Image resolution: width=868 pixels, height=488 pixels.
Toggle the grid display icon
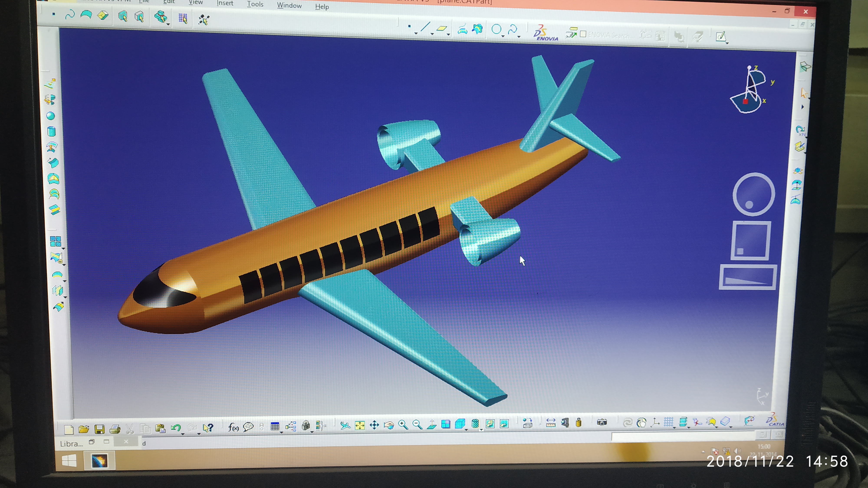pos(668,422)
